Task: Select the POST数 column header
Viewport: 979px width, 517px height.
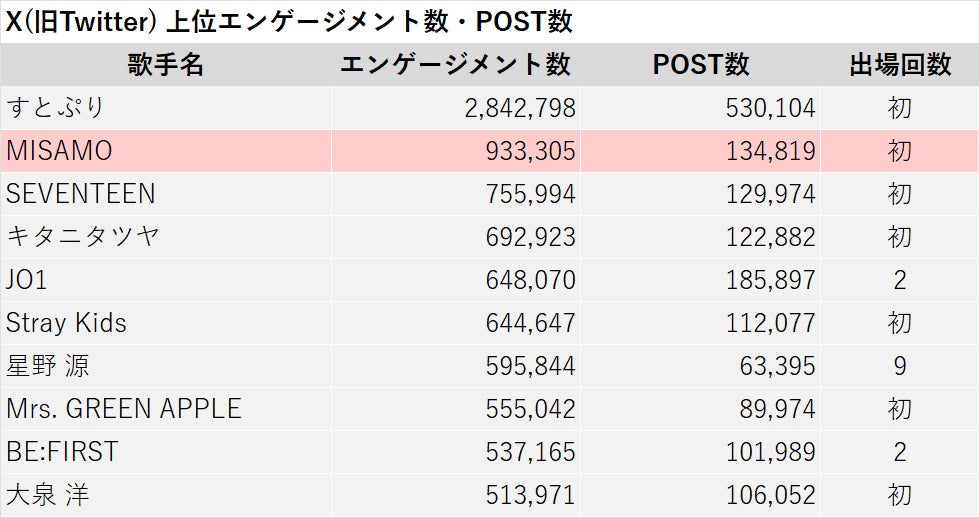Action: pos(700,65)
